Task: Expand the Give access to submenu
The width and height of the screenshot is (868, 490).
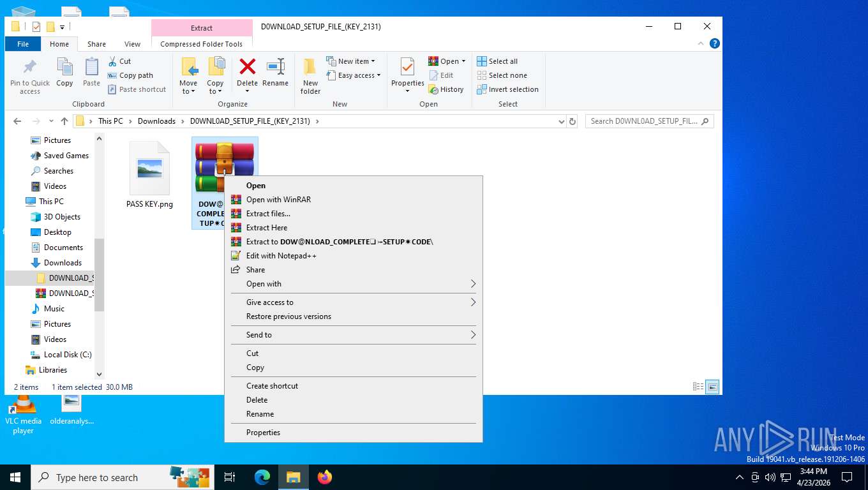Action: click(x=354, y=302)
